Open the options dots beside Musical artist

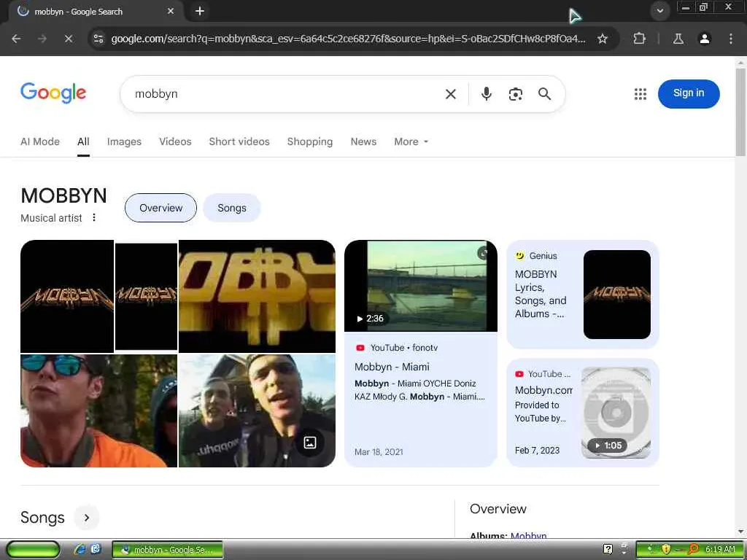click(x=94, y=217)
